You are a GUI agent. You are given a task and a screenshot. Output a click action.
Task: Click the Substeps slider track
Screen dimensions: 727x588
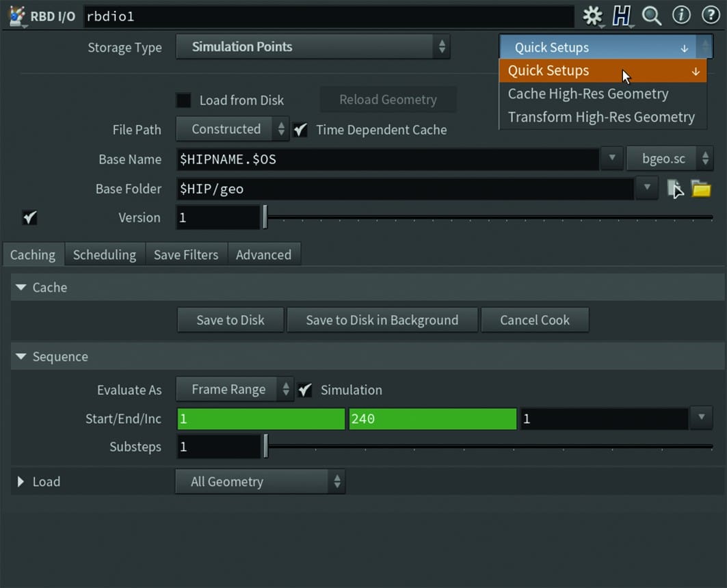[x=479, y=446]
